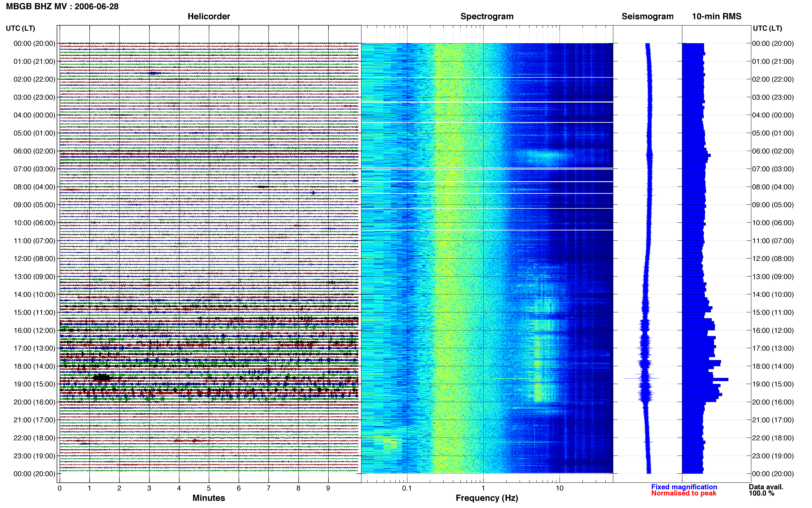The image size is (812, 508).
Task: Click the '1' frequency tick label on the spectrogram
Action: 483,488
